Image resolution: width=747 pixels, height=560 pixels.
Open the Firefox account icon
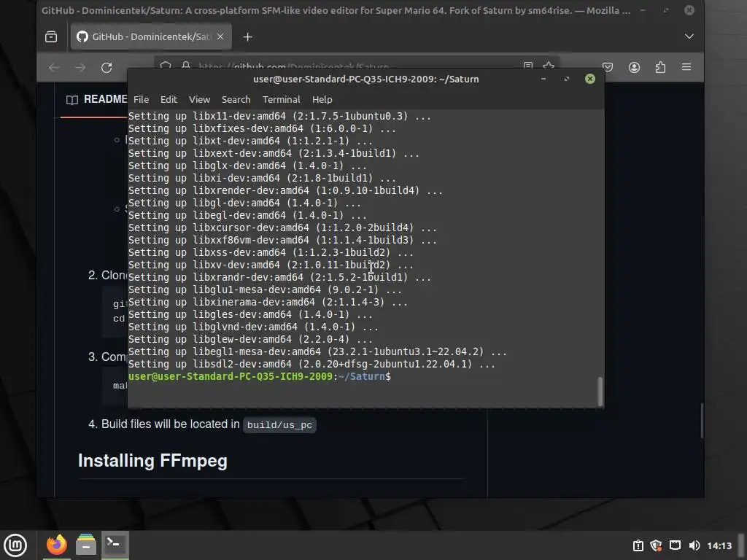pos(634,67)
